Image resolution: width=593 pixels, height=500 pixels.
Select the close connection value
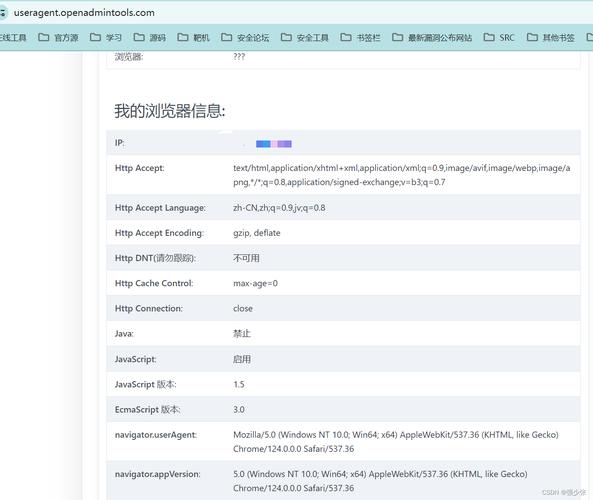click(x=243, y=309)
